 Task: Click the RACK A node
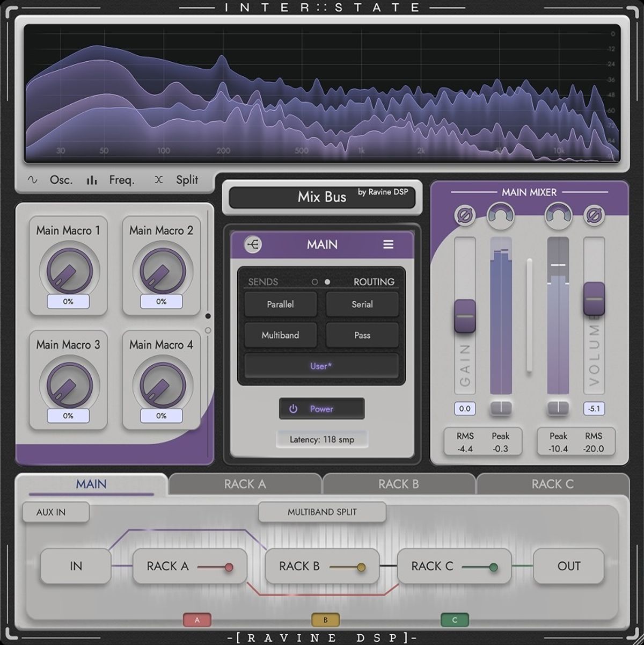190,566
